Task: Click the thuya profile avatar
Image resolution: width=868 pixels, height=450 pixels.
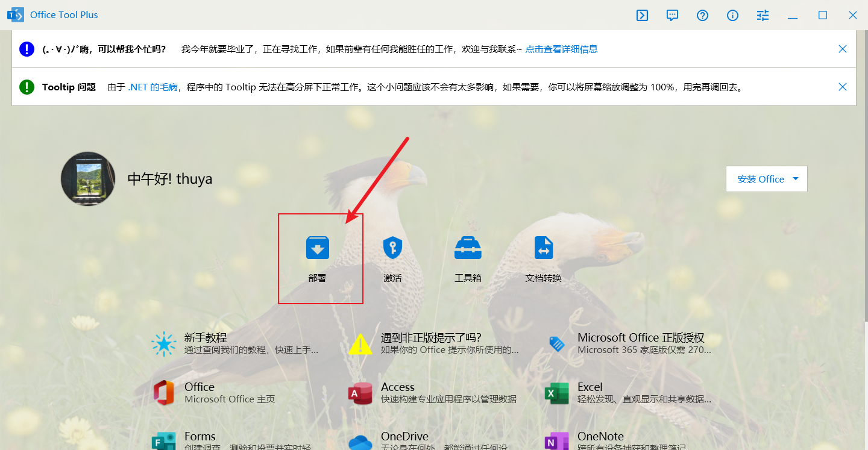Action: [x=88, y=179]
